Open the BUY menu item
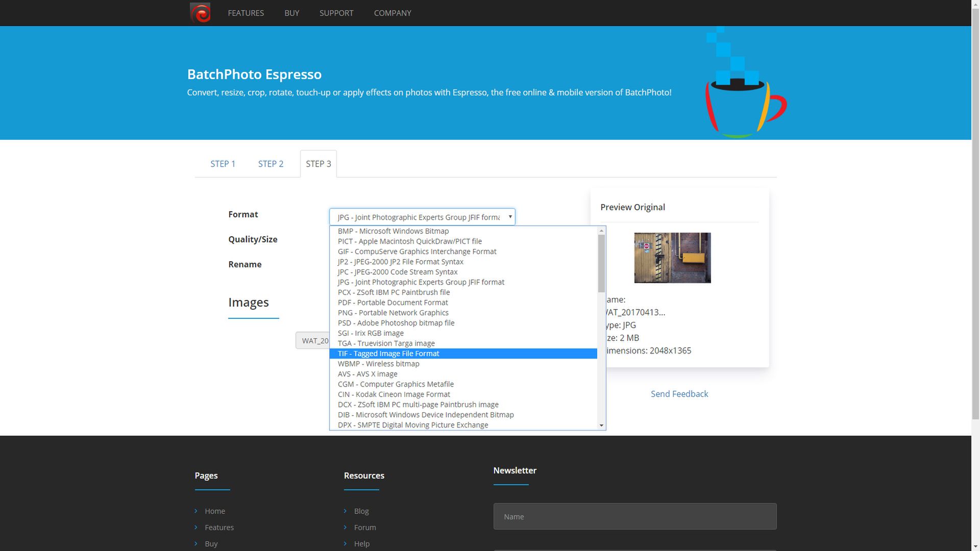The width and height of the screenshot is (980, 551). (x=291, y=13)
